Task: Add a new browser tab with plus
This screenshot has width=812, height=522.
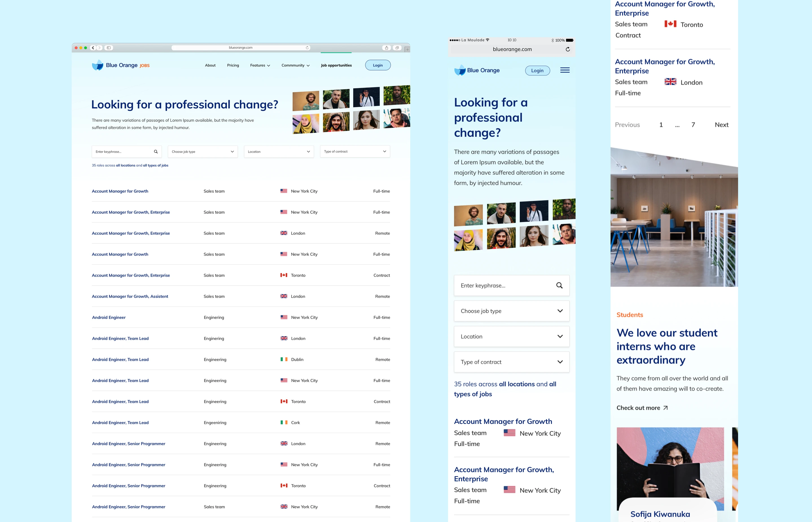Action: (x=407, y=49)
